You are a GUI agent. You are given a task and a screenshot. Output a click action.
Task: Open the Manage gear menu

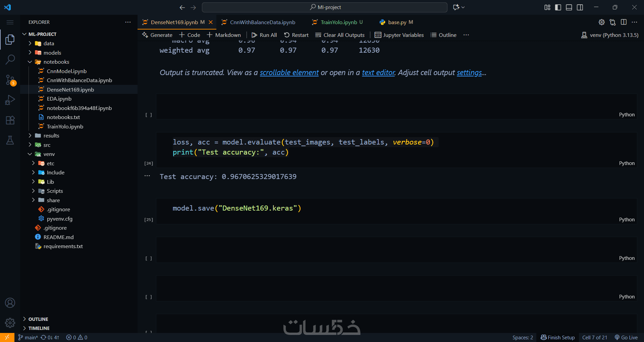(10, 323)
